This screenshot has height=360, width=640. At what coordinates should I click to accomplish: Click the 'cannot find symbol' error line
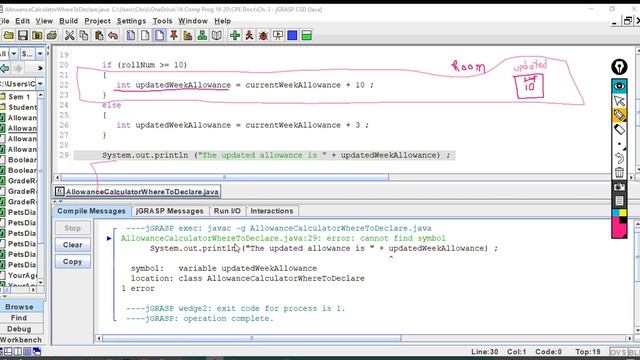283,238
